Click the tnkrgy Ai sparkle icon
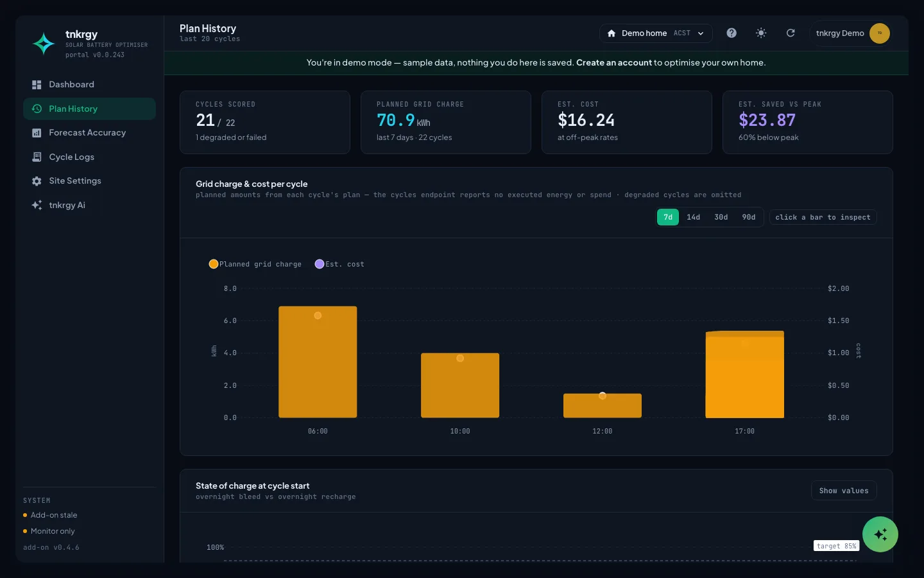 pos(37,205)
